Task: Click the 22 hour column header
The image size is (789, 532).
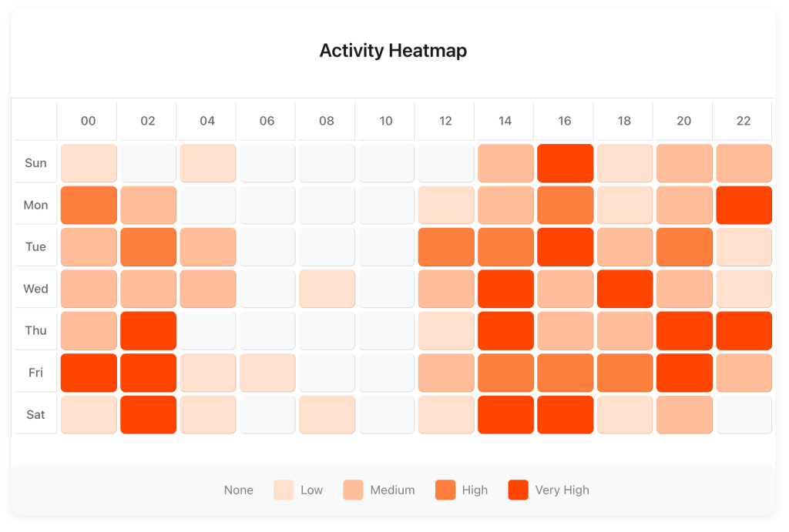Action: 744,121
